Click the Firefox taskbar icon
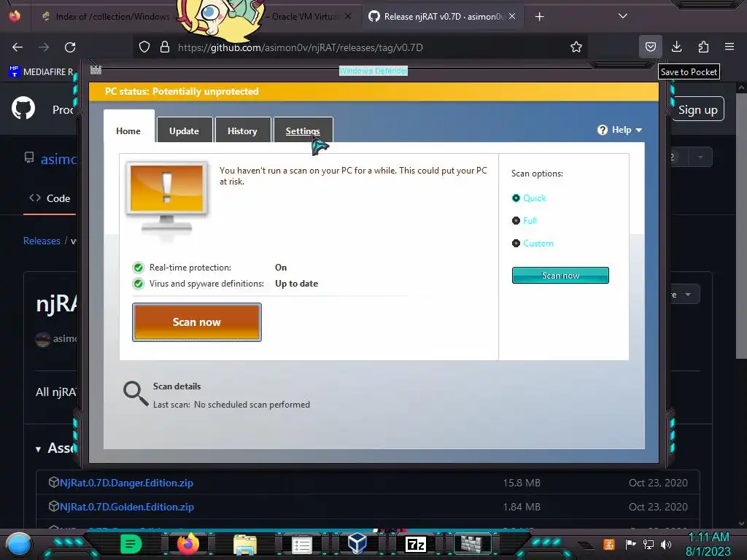The image size is (747, 560). [188, 544]
